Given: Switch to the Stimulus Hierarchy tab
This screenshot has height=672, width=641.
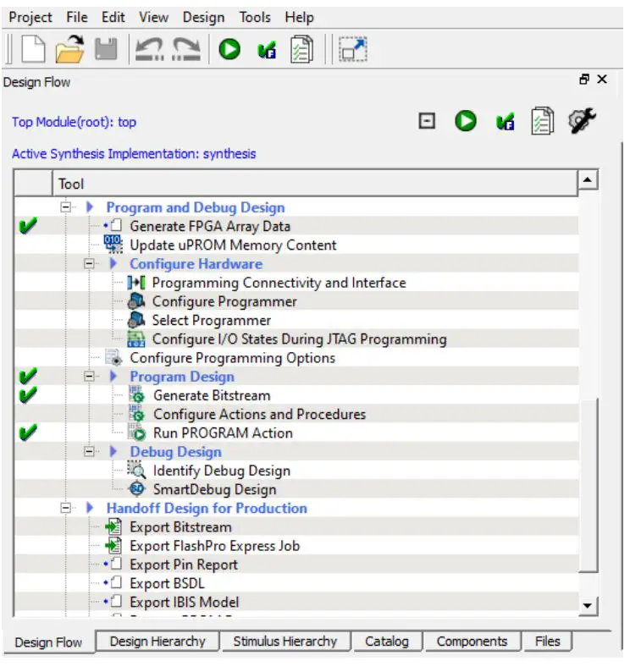Looking at the screenshot, I should 285,642.
